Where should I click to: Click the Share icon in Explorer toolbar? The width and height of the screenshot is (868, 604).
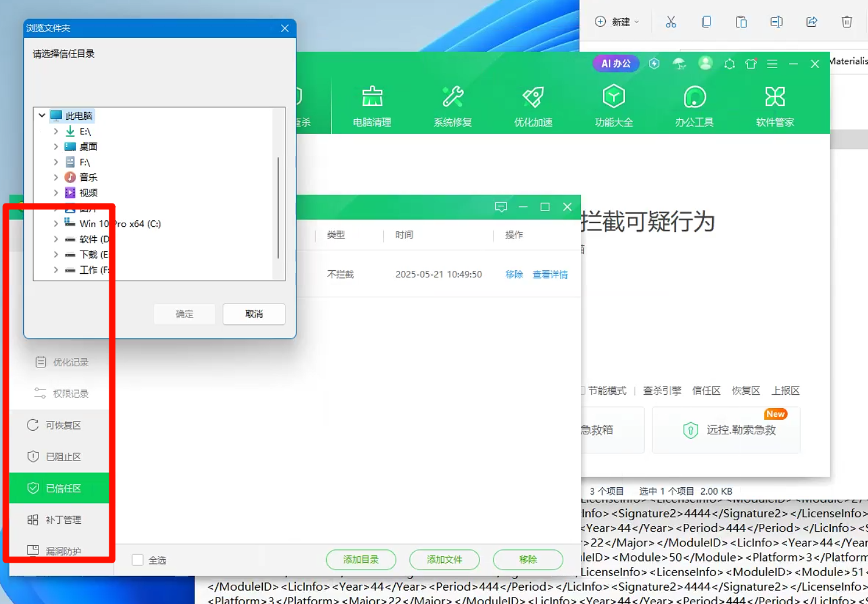pos(812,22)
